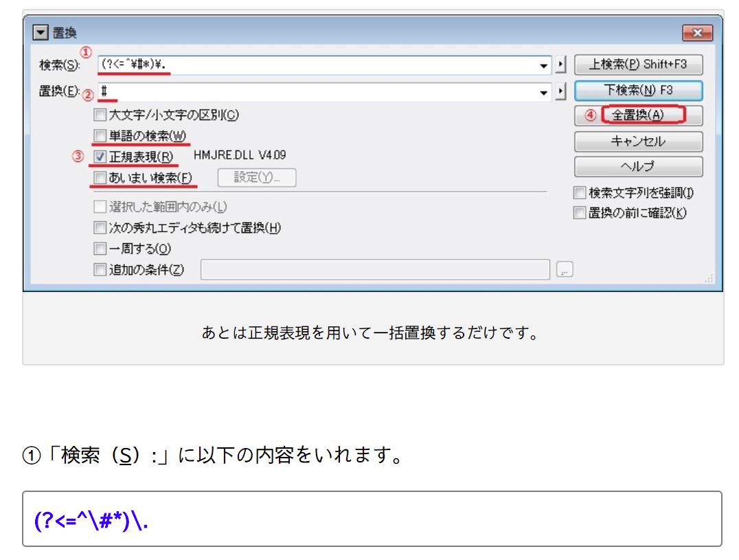Enable あいまい検索 option
The height and width of the screenshot is (560, 739).
100,178
